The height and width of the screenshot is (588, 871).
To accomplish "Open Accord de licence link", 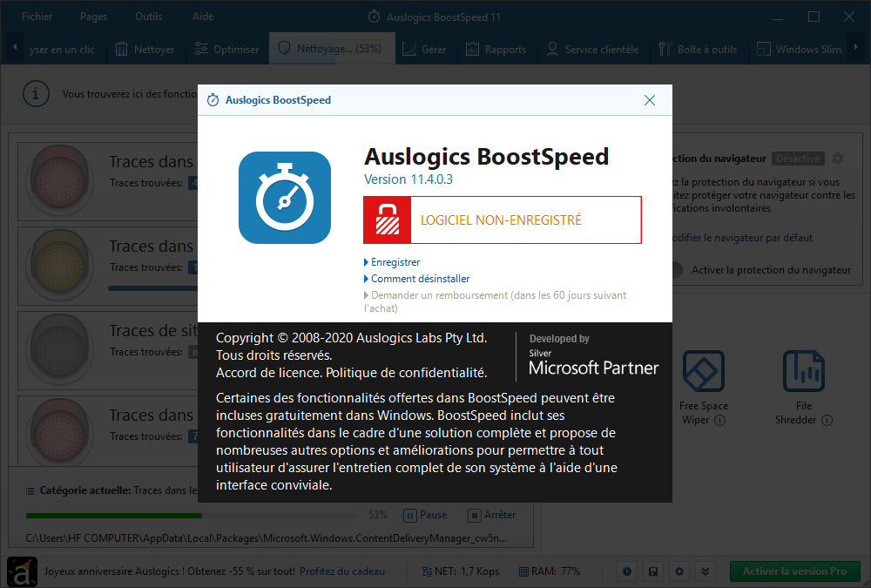I will pos(269,372).
